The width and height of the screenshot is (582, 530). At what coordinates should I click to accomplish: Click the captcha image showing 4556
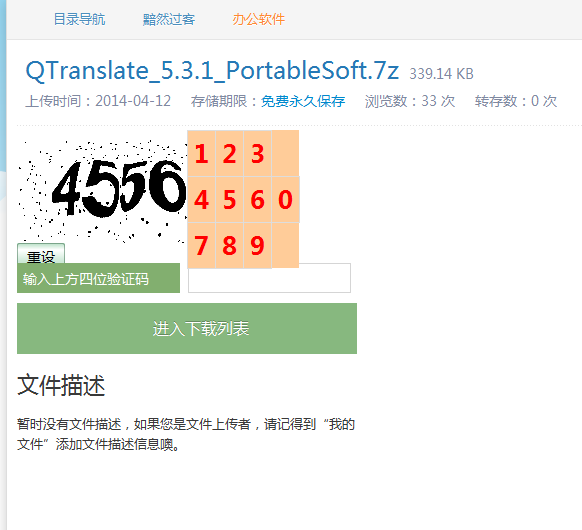[x=102, y=191]
